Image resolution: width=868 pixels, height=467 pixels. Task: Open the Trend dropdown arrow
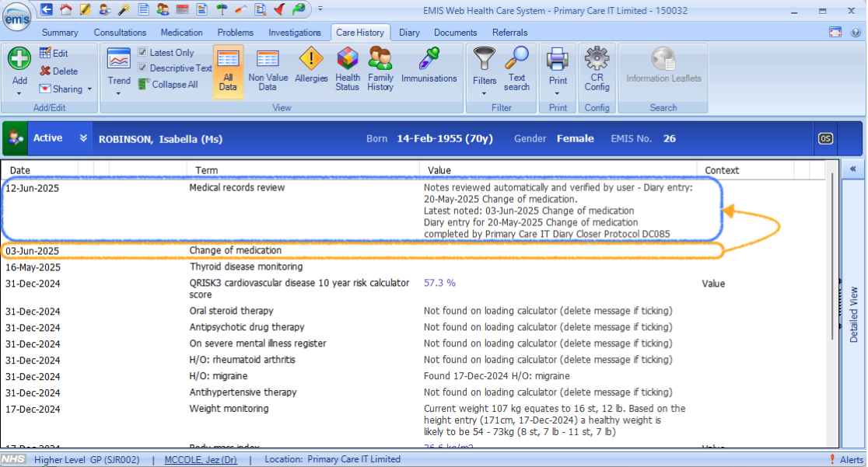point(118,93)
